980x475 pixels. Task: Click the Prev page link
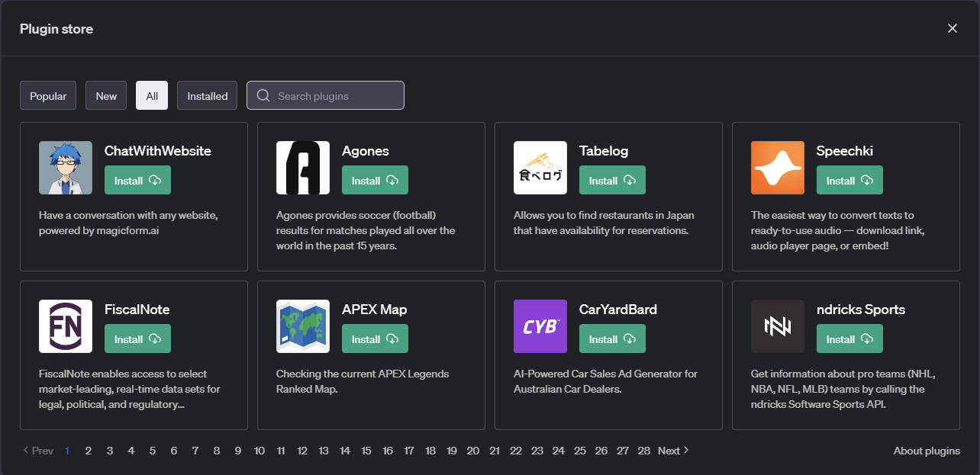click(38, 451)
